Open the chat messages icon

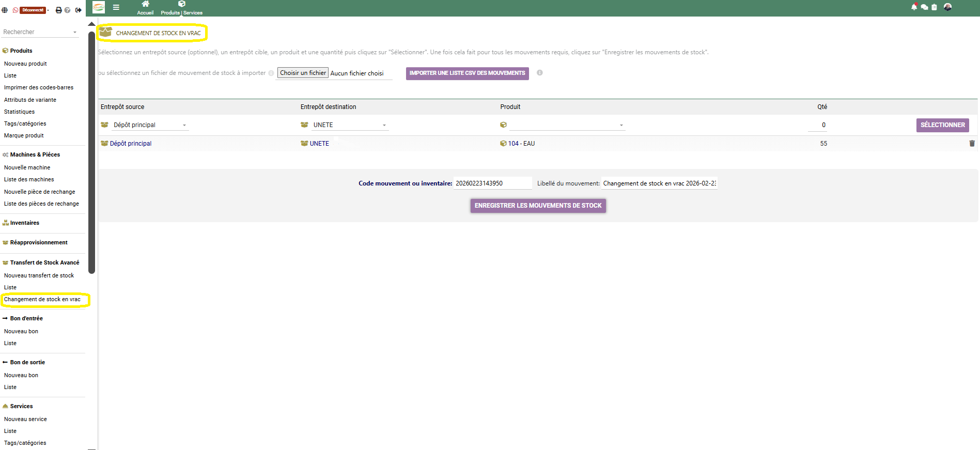point(924,7)
